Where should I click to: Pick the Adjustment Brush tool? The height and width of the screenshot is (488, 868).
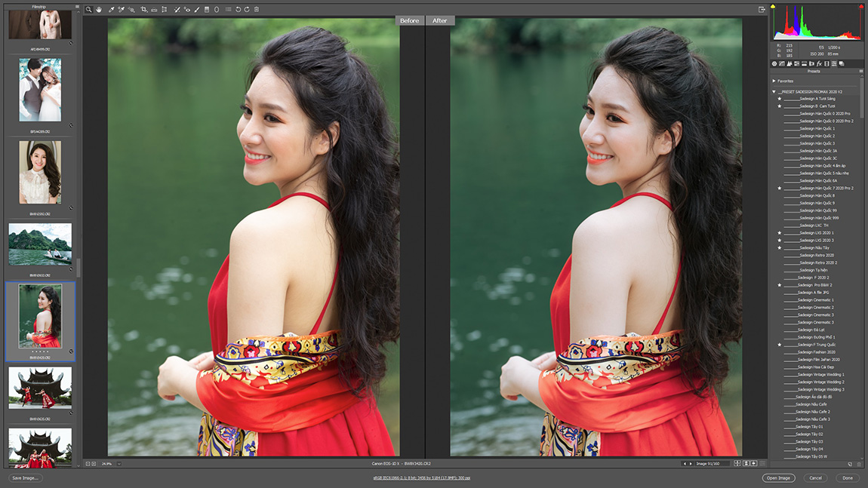coord(196,9)
